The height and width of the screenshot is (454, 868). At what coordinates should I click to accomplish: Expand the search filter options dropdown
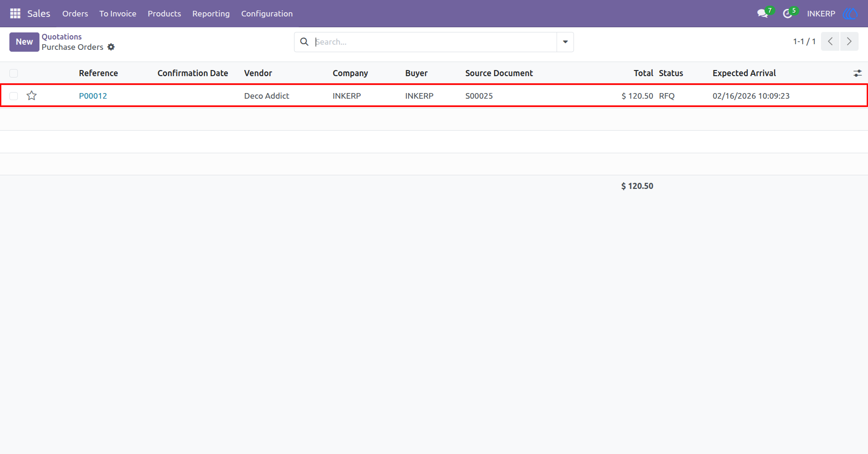[x=565, y=42]
